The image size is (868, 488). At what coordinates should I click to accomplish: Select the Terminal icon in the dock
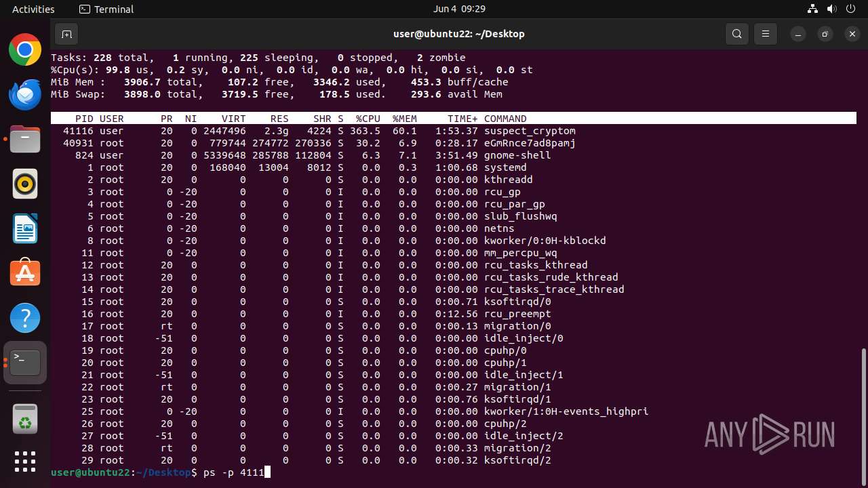point(25,363)
